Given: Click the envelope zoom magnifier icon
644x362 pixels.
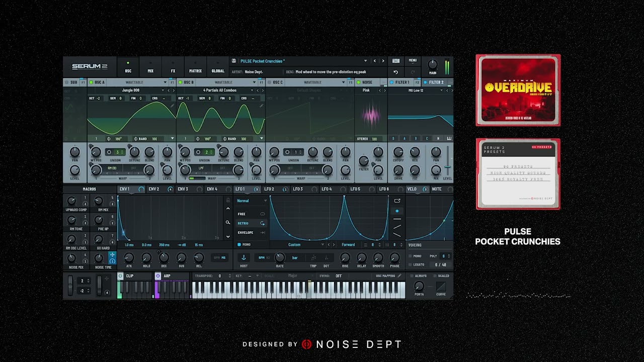Looking at the screenshot, I should (x=228, y=222).
